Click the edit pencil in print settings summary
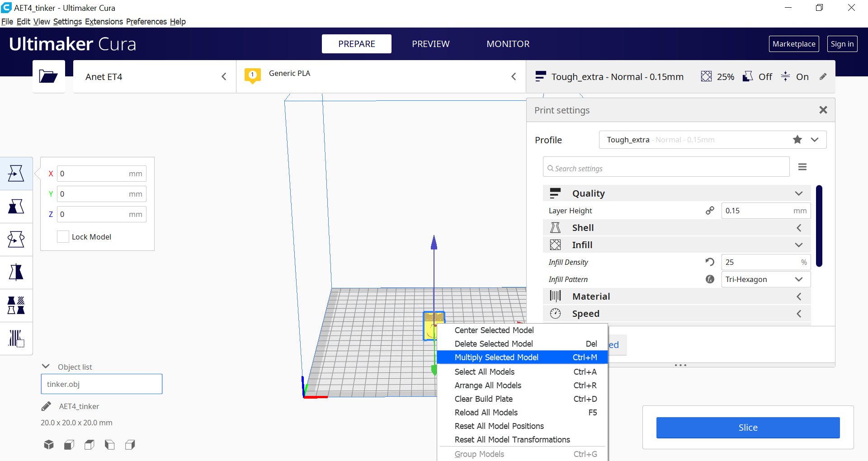Screen dimensions: 868x461 tap(823, 77)
